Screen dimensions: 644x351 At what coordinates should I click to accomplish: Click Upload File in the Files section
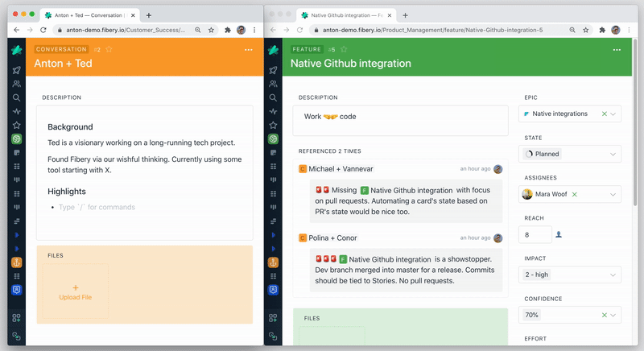(x=75, y=292)
